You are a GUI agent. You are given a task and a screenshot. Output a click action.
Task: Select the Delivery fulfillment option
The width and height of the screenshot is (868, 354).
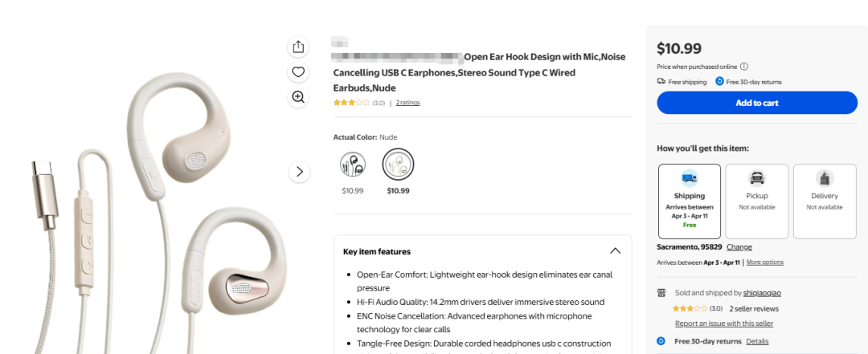824,201
